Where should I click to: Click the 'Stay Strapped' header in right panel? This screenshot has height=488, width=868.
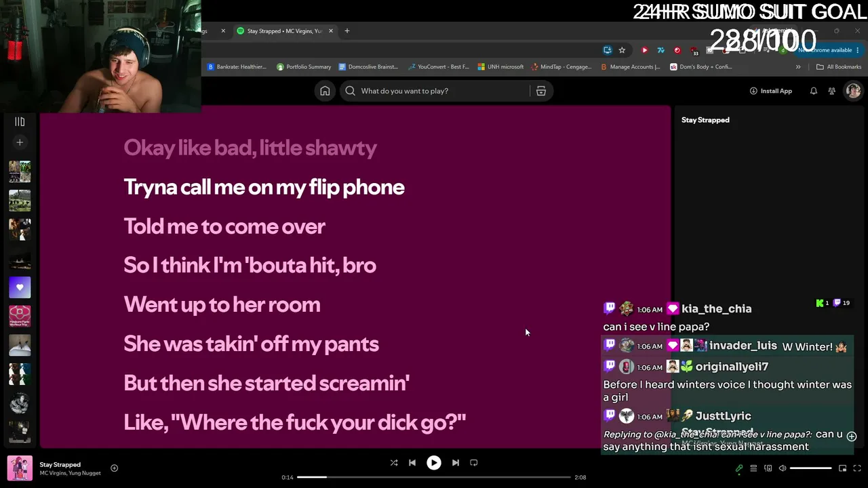click(x=705, y=120)
